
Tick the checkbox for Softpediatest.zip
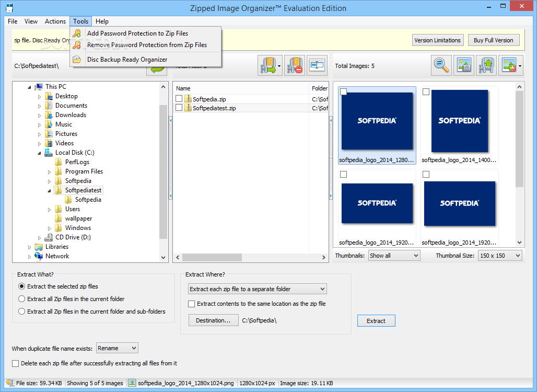pos(179,108)
